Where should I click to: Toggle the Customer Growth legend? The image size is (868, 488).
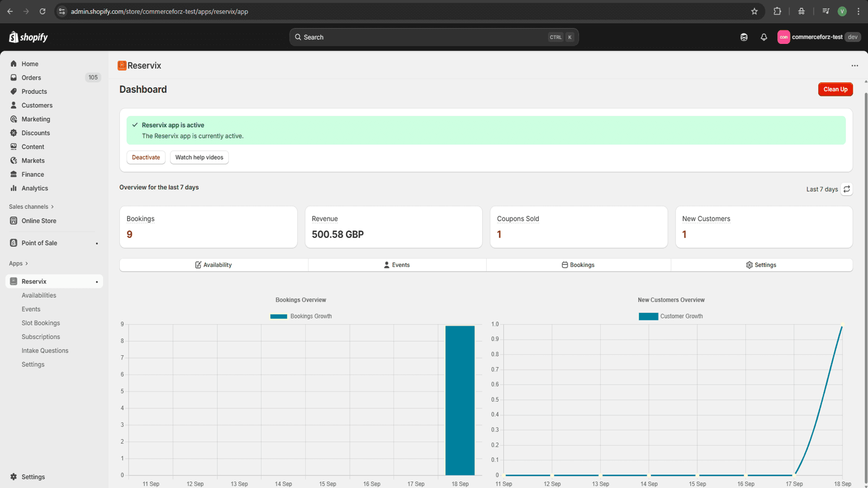(671, 316)
